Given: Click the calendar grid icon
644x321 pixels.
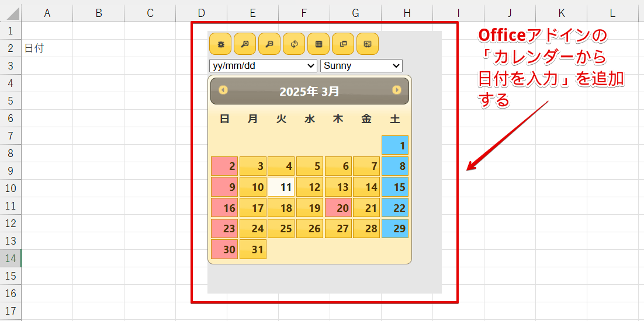Looking at the screenshot, I should [318, 44].
